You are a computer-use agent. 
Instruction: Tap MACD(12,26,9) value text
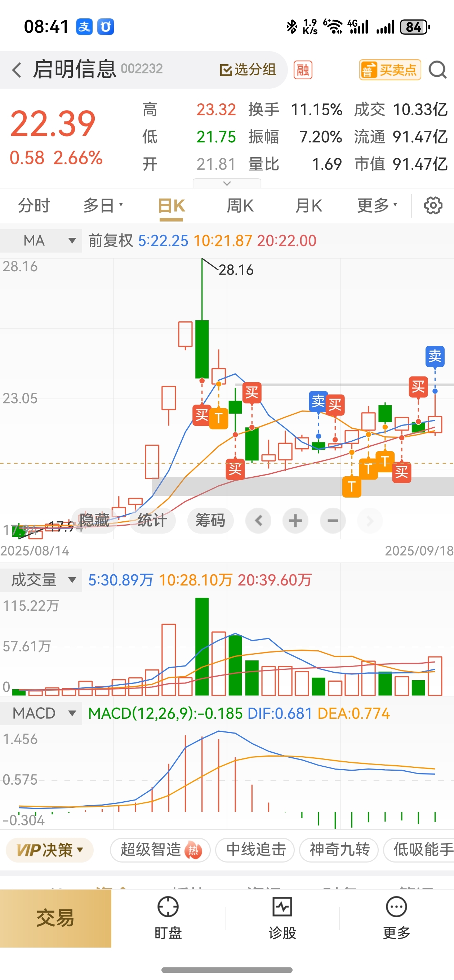165,713
